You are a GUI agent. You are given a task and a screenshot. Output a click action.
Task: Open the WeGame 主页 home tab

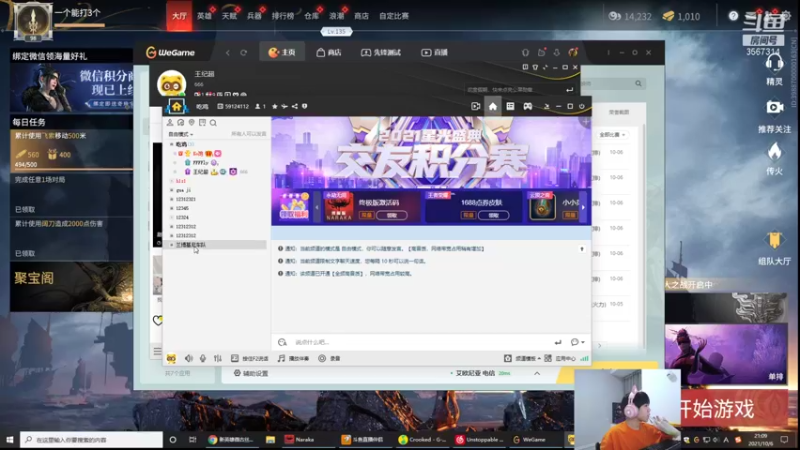coord(282,52)
